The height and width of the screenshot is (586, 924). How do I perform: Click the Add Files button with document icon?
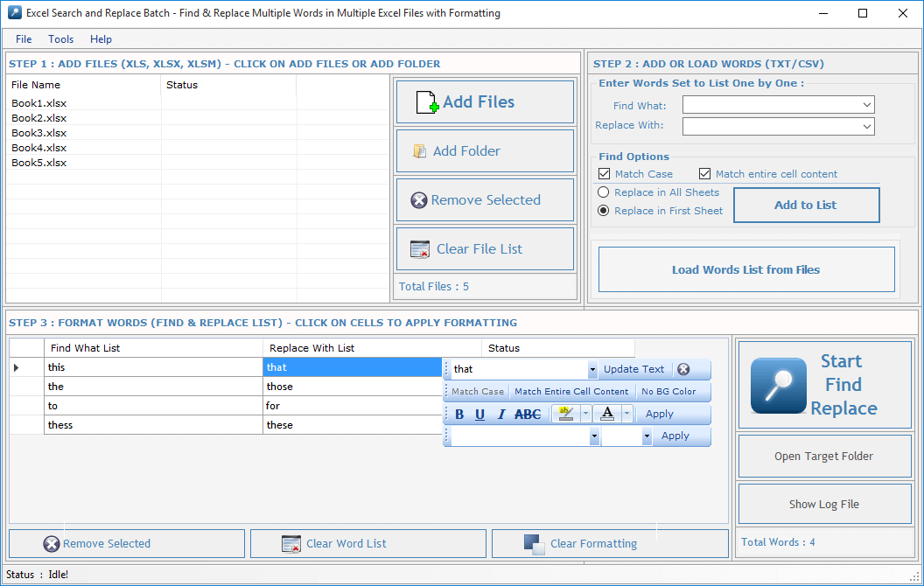[485, 101]
